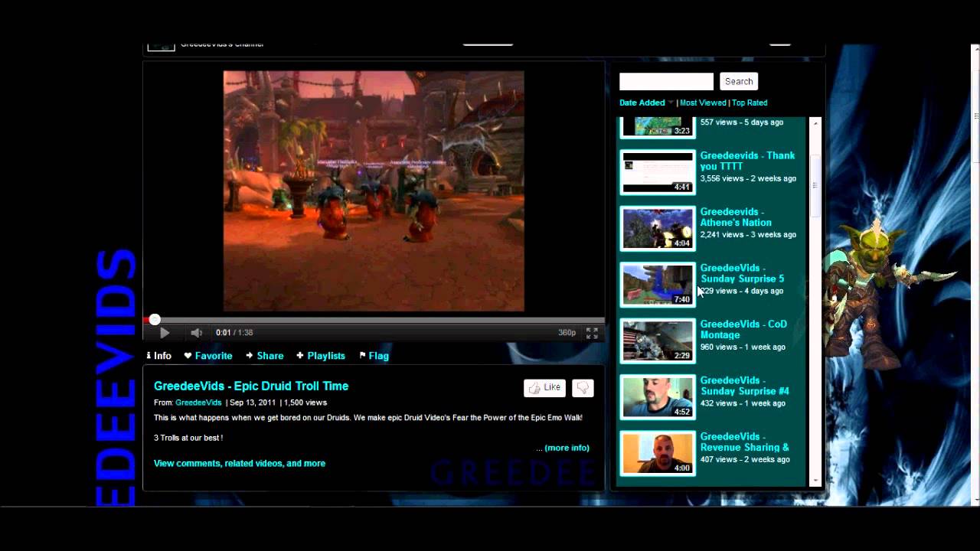
Task: Open GreedeeVids - CoD Montage video
Action: coord(743,329)
